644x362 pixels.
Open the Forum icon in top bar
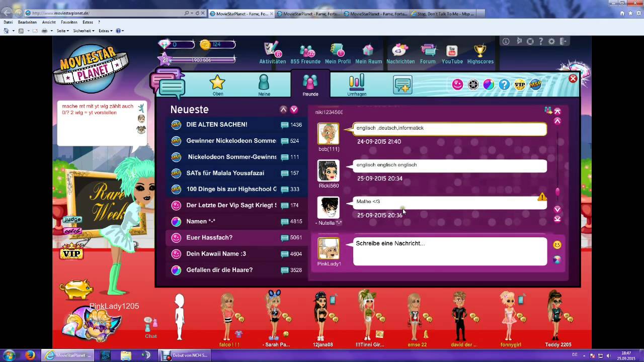coord(428,54)
